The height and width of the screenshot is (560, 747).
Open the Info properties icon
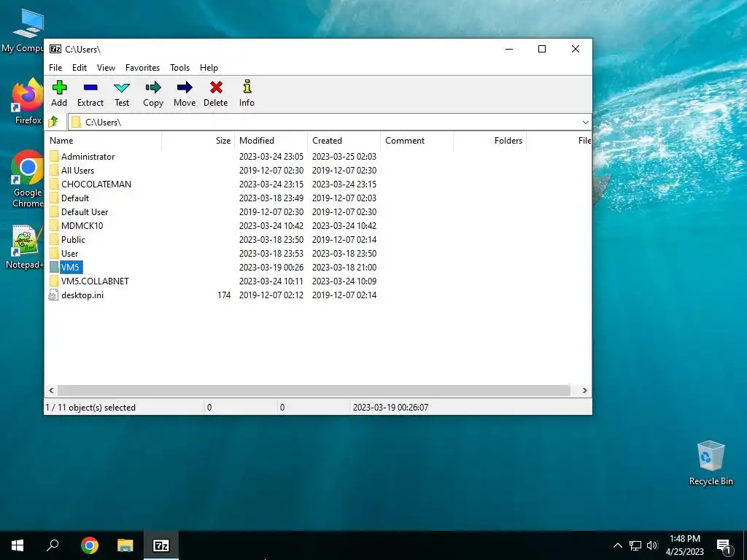(x=247, y=87)
